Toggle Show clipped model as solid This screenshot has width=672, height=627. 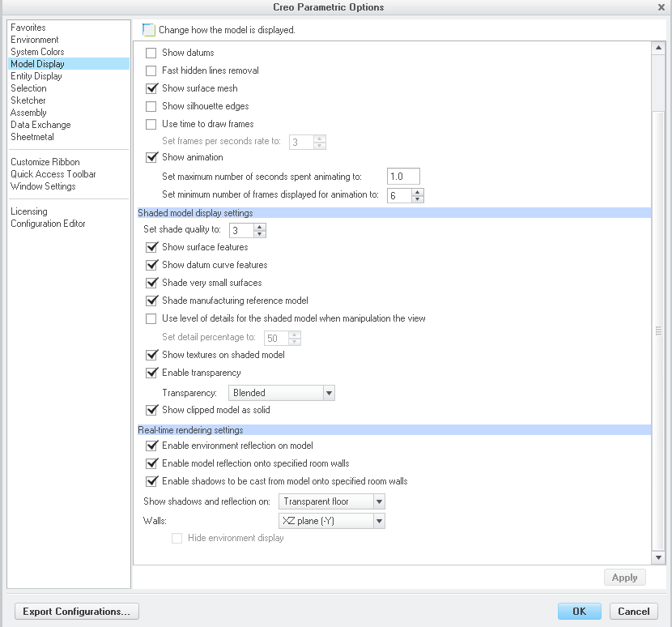pos(151,411)
